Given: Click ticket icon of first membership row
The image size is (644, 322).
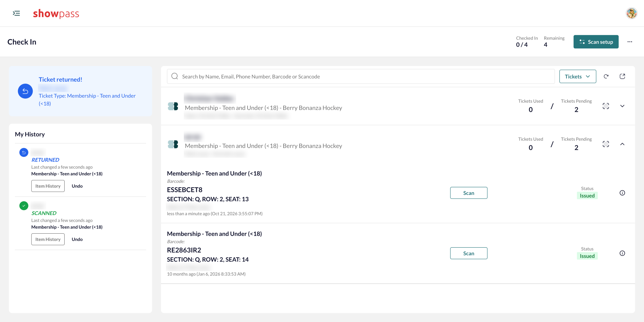Looking at the screenshot, I should coord(173,106).
